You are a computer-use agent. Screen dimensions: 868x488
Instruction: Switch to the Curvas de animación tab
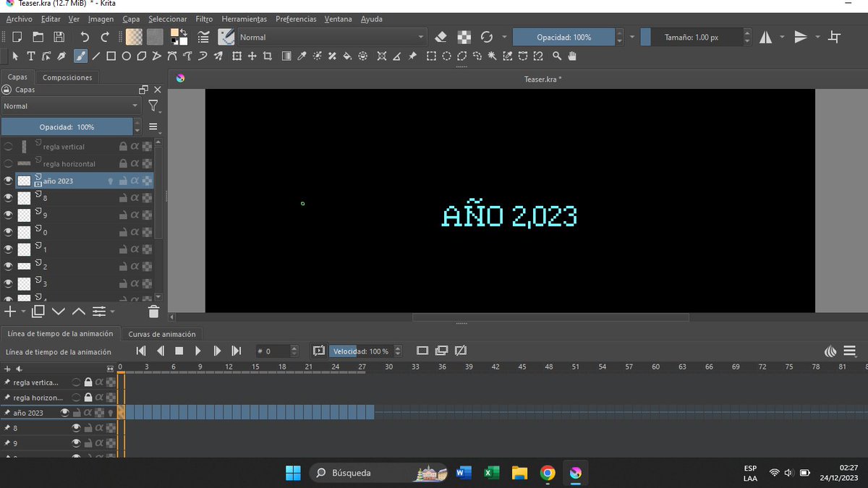click(x=162, y=334)
